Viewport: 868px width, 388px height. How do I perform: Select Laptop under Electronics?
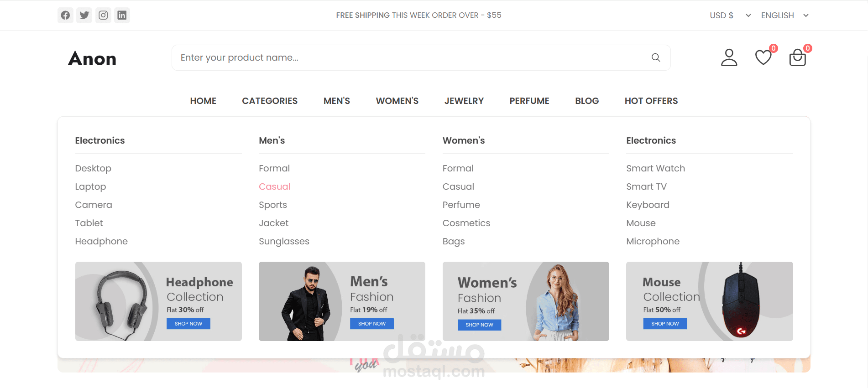[x=90, y=186]
